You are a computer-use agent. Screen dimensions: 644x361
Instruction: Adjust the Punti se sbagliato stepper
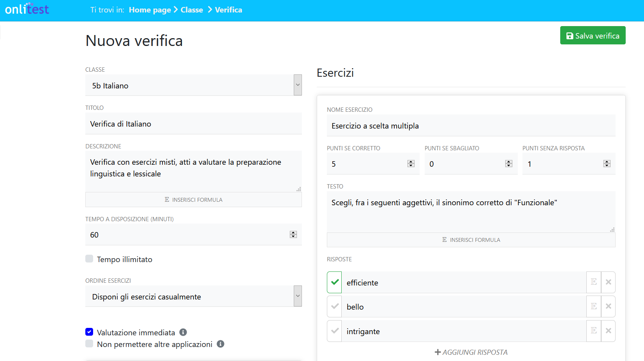(509, 164)
